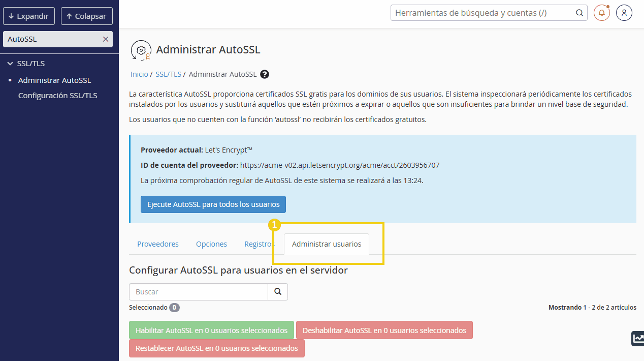Open the user account icon menu

point(624,13)
